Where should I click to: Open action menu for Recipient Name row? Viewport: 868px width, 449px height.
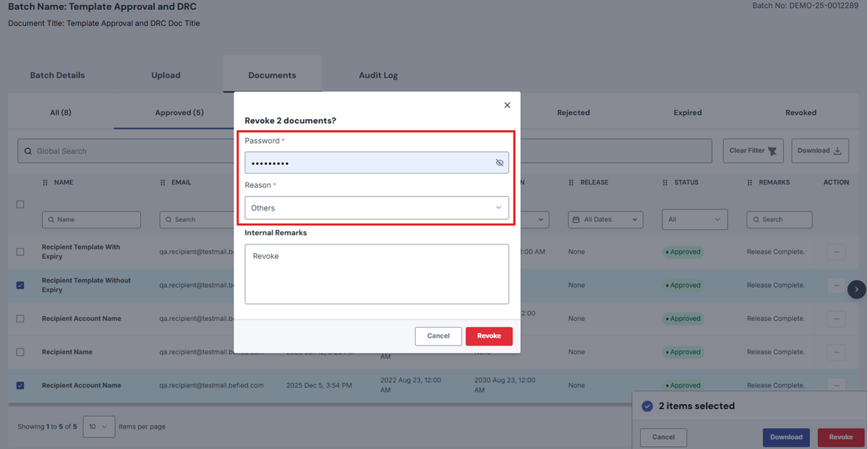tap(836, 352)
